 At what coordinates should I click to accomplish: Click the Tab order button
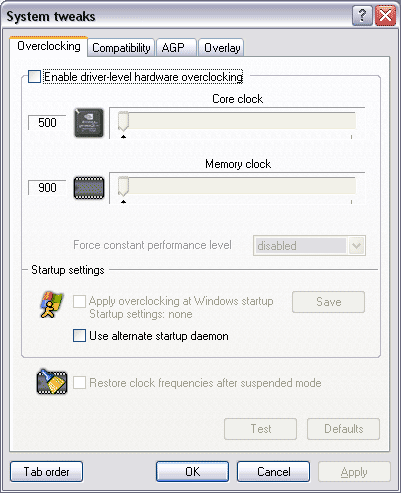tap(46, 472)
